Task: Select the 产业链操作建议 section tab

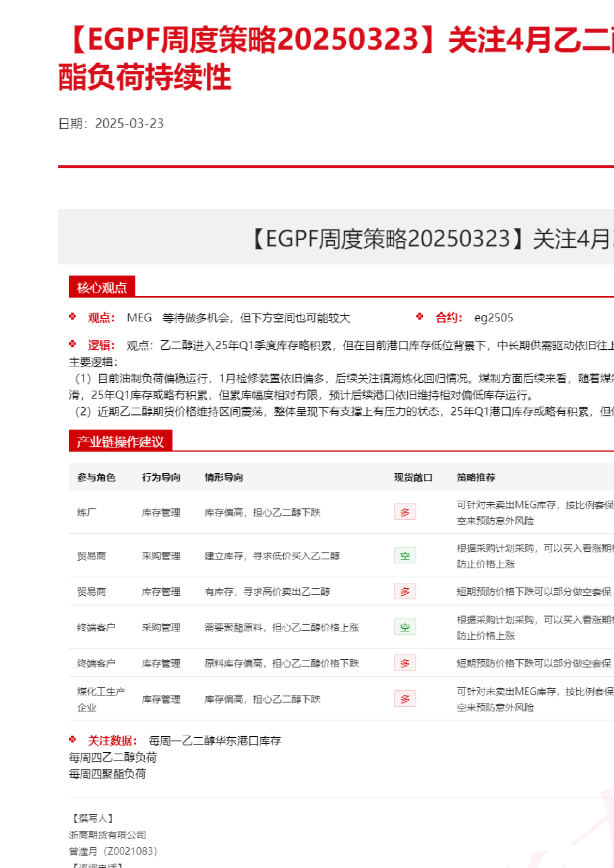Action: [x=120, y=441]
